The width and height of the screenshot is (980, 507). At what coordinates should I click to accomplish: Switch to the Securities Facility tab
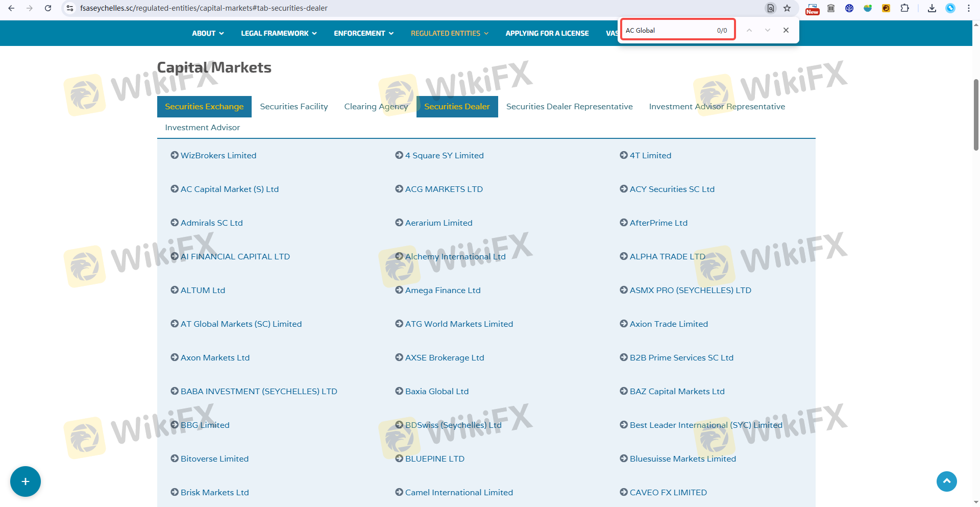pyautogui.click(x=294, y=107)
